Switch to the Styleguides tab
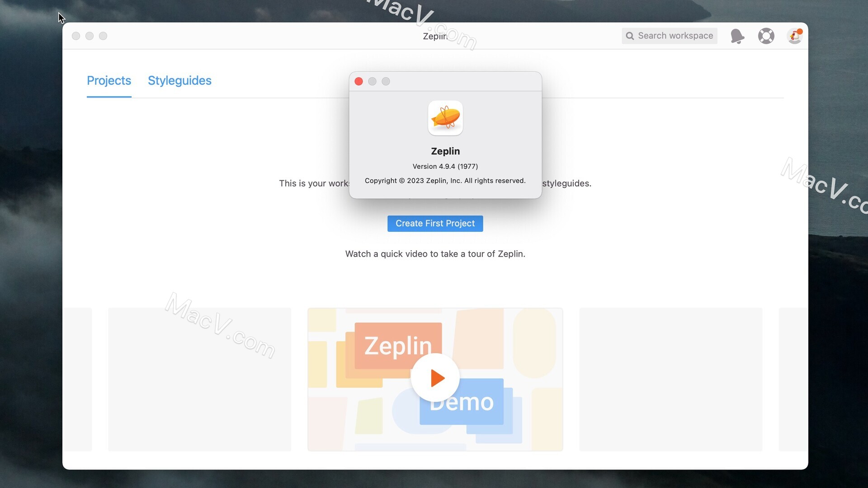Screen dimensions: 868x488 click(x=179, y=80)
